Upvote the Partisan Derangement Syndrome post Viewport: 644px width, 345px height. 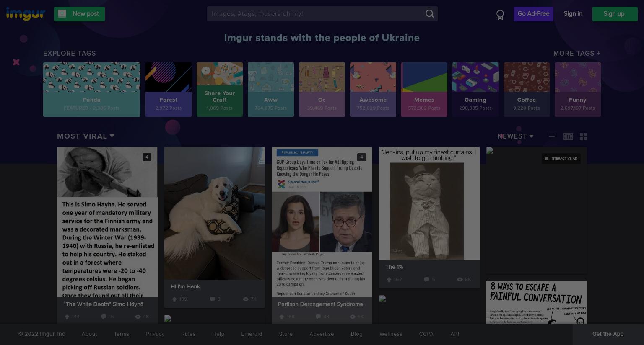click(x=282, y=317)
